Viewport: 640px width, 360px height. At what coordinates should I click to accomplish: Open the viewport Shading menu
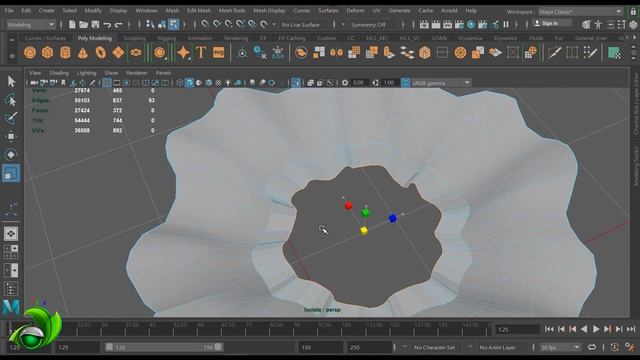click(x=59, y=73)
